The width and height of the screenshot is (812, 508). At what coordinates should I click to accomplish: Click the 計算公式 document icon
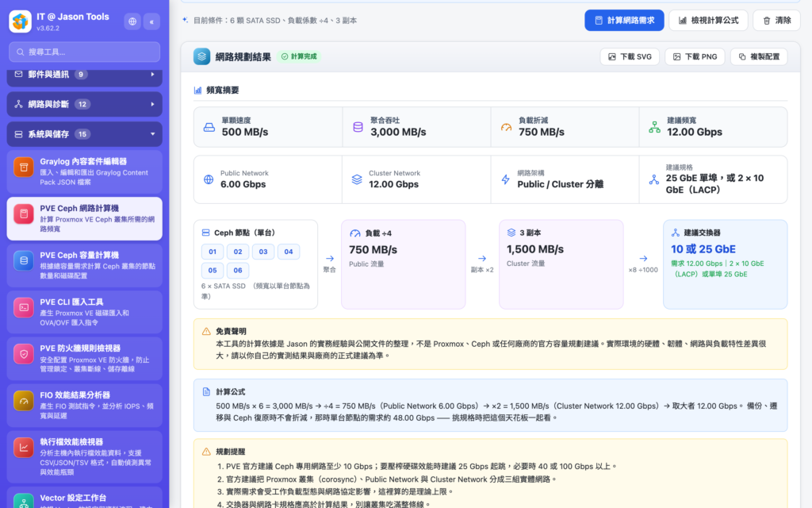(x=206, y=392)
